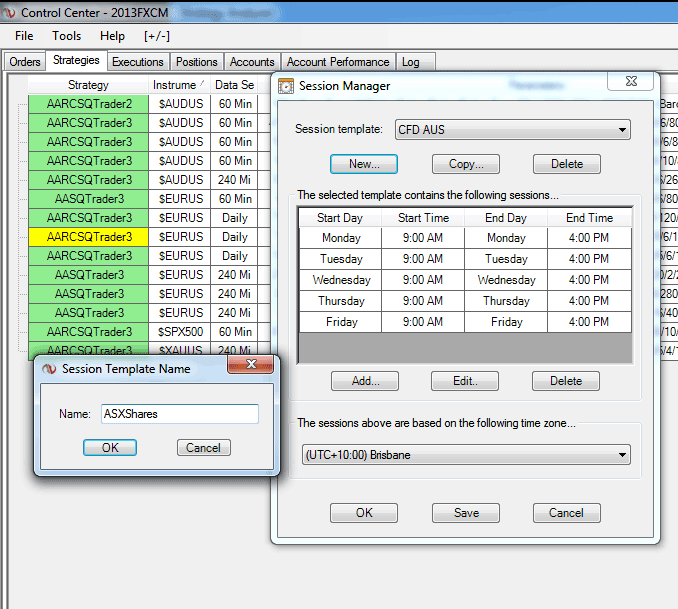Select AASQTrader3 $EURUS 60 Min row

(x=147, y=199)
